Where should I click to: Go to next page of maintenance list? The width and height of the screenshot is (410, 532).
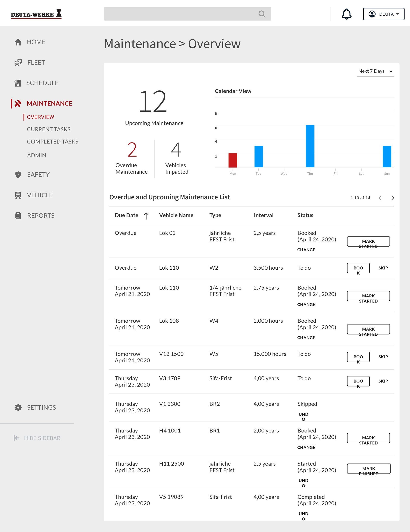(x=392, y=198)
